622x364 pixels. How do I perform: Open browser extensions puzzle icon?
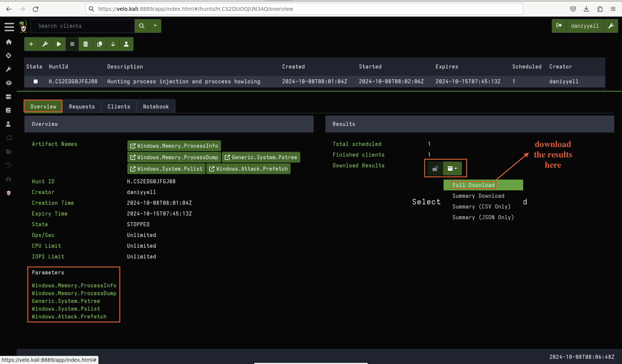point(600,9)
